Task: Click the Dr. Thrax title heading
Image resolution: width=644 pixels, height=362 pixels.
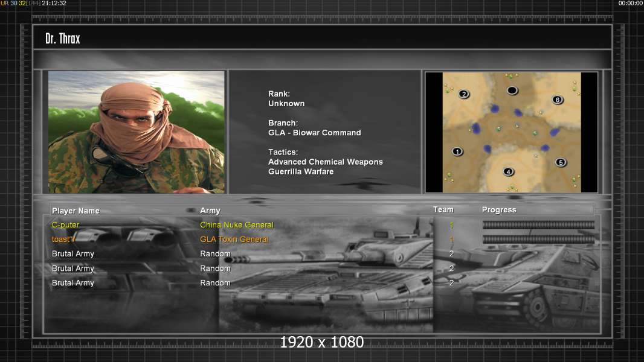Action: click(x=63, y=39)
